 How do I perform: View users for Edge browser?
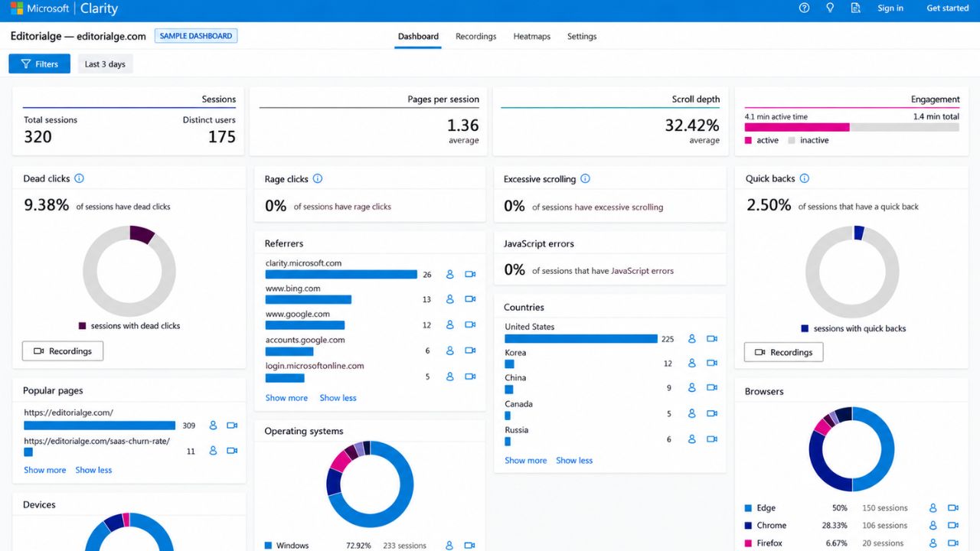coord(933,507)
